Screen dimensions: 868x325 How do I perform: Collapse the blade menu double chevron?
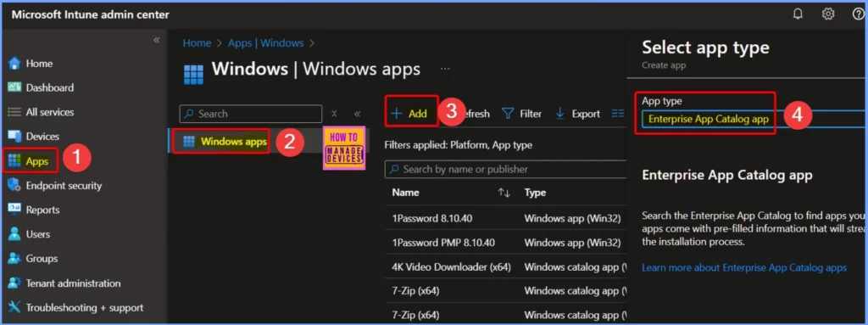pos(357,114)
